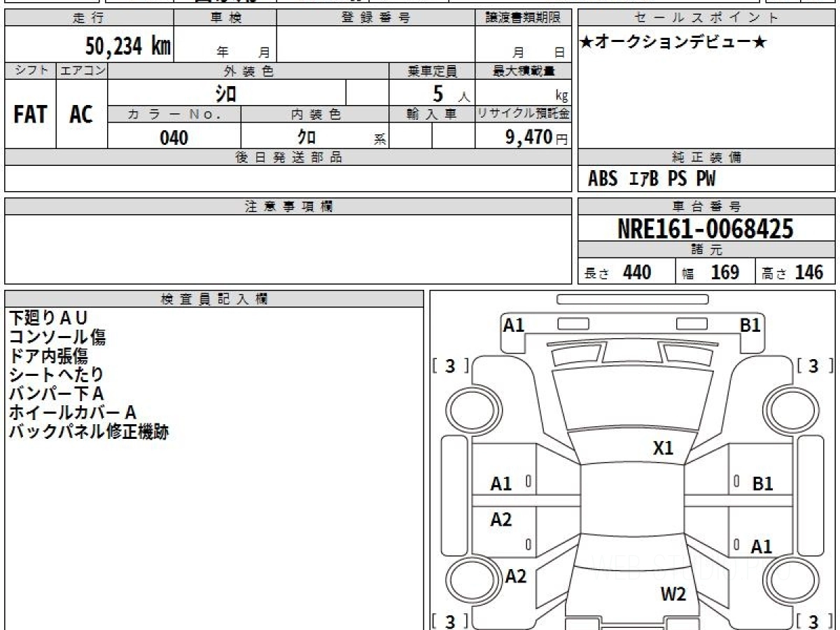The width and height of the screenshot is (840, 630).
Task: Select the 乗車定員 header
Action: (432, 71)
